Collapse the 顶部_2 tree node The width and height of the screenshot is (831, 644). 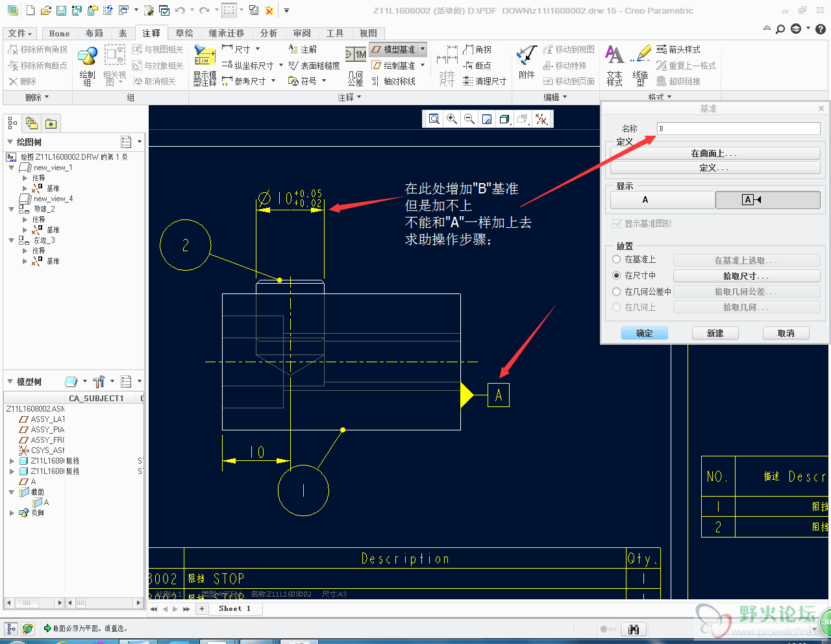(12, 209)
